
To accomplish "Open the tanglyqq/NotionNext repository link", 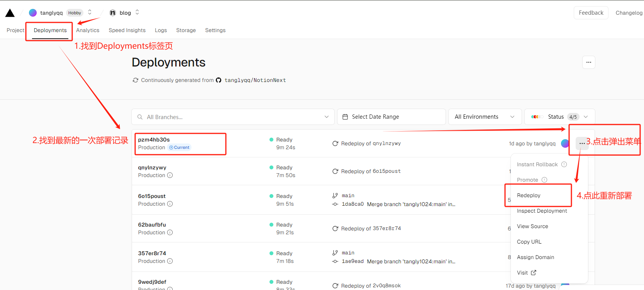I will coord(255,80).
